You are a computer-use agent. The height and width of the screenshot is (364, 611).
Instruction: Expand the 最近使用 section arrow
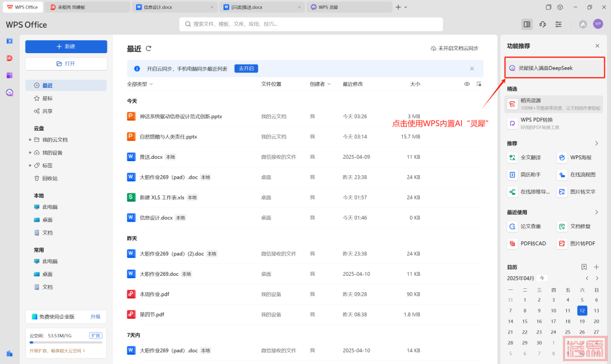597,212
